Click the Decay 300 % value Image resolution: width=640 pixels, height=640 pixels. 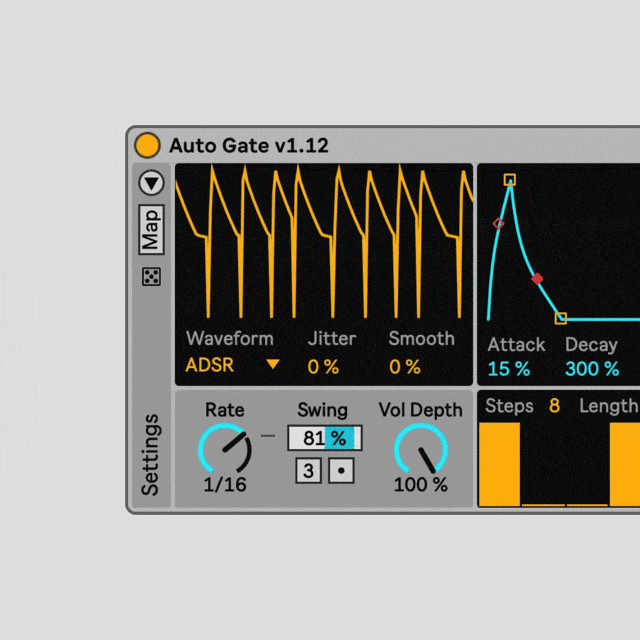tap(592, 369)
